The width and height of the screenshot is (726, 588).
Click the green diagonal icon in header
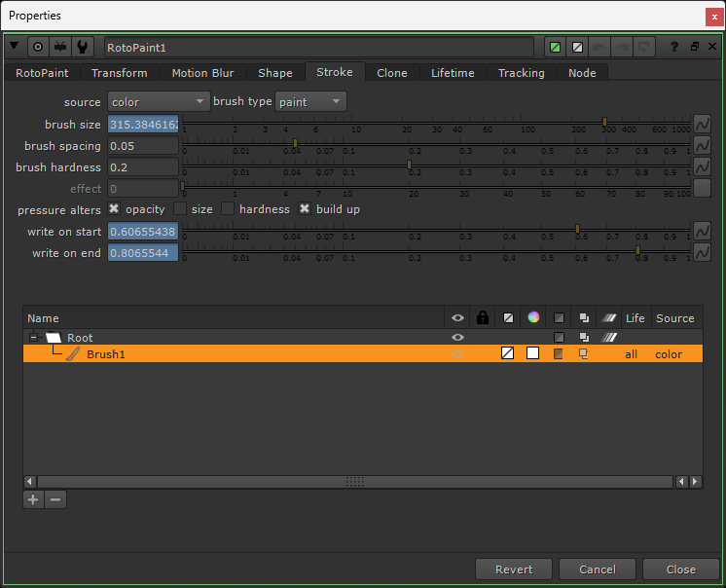pos(555,47)
